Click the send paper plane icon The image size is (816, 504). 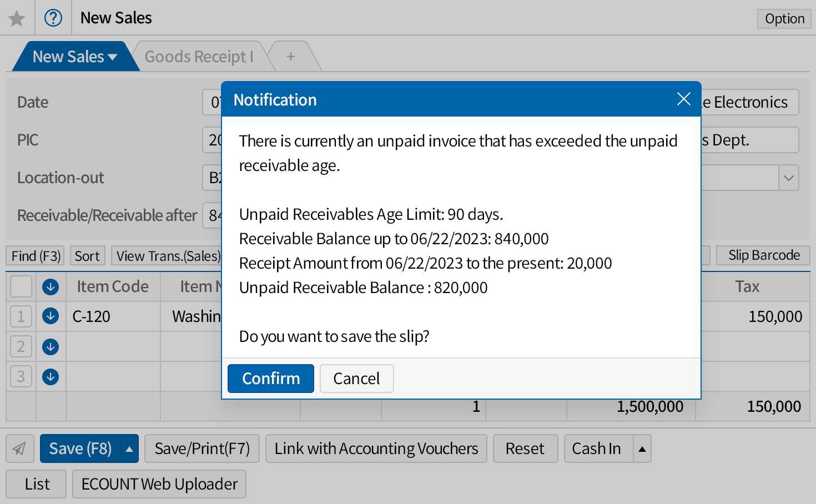[19, 448]
